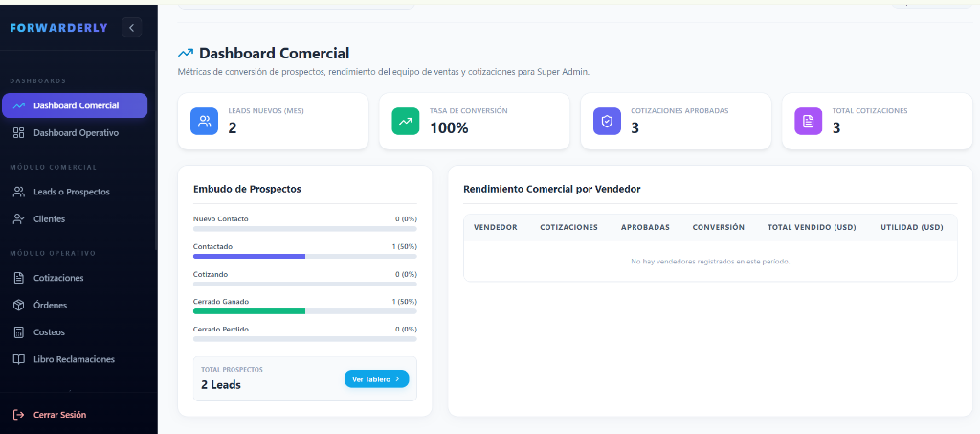
Task: Click the purple Total Cotizaciones document icon
Action: 808,122
